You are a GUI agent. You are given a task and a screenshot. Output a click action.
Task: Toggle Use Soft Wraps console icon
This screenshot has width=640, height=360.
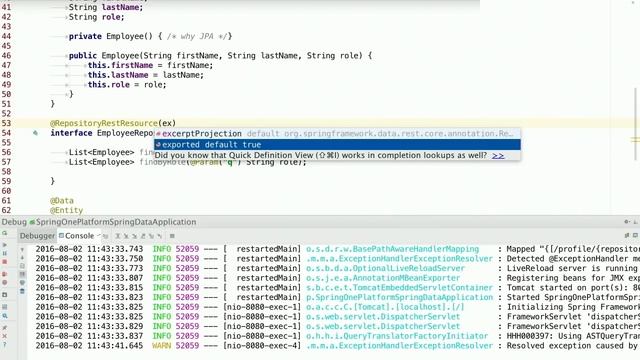pyautogui.click(x=22, y=266)
